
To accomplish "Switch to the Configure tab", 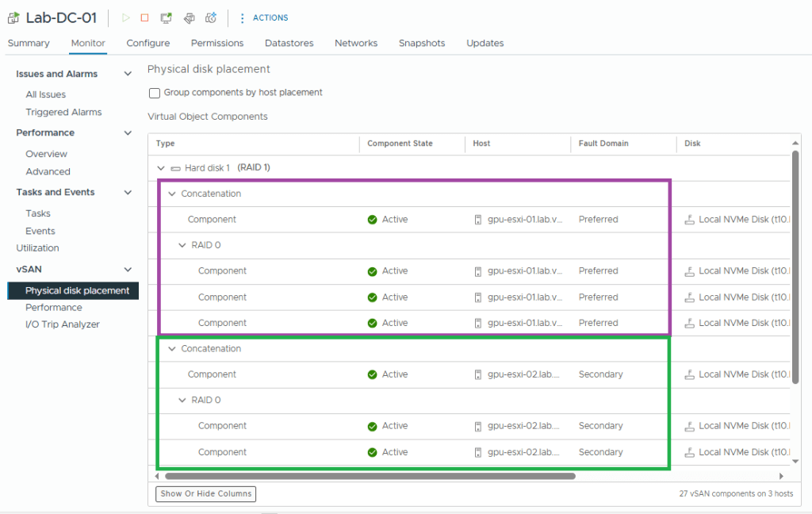I will [147, 43].
